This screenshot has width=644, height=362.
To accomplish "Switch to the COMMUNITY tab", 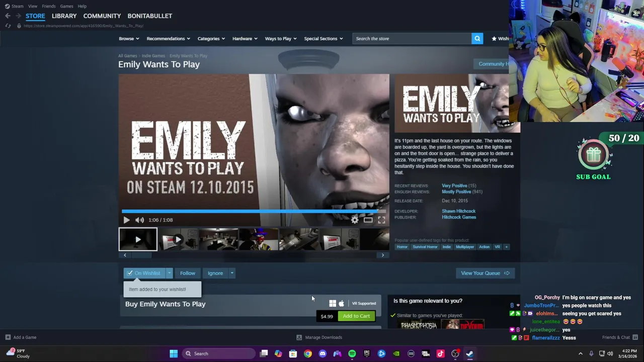I will [102, 16].
